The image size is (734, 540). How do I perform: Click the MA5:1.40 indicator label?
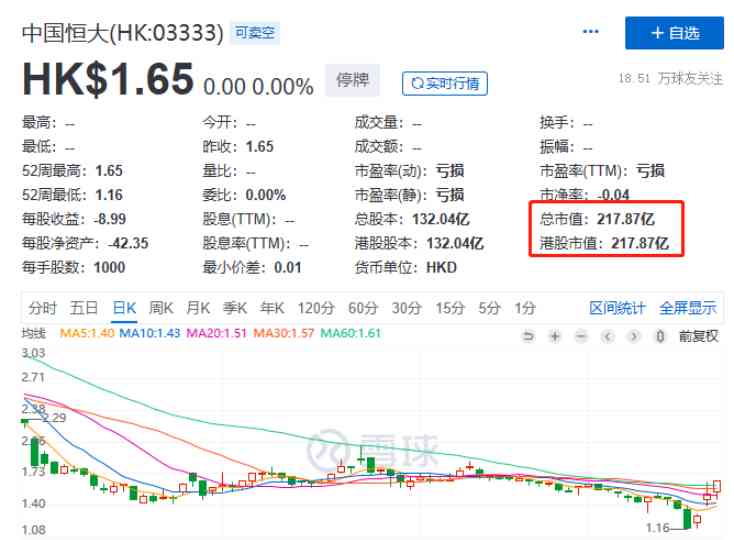point(87,333)
